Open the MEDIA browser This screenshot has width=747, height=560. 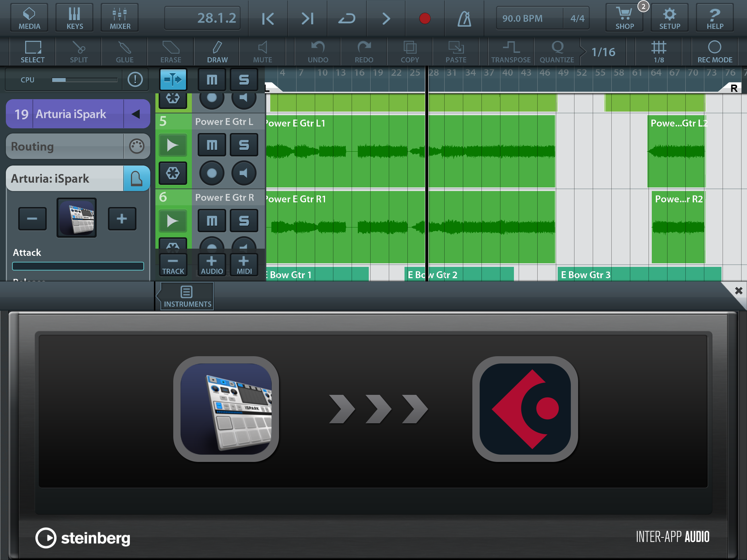29,17
